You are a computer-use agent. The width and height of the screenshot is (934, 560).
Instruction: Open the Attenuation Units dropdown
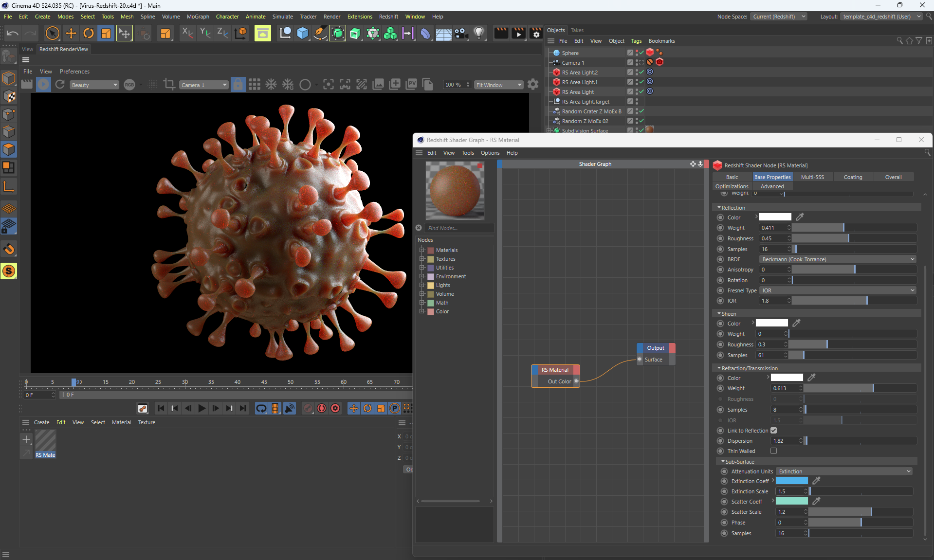[x=843, y=471]
